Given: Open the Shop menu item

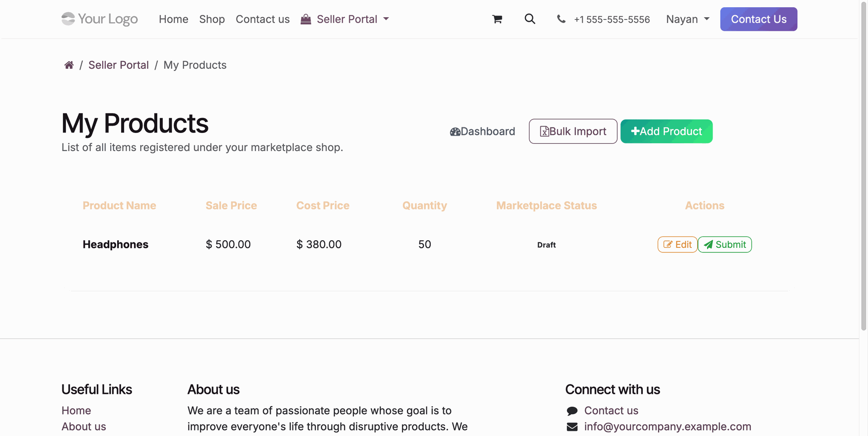Looking at the screenshot, I should tap(212, 19).
